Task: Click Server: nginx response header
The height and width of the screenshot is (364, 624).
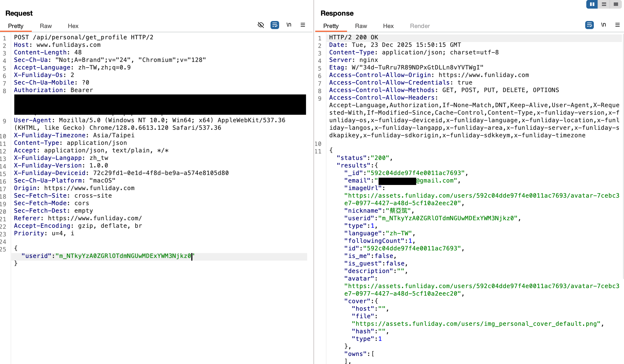Action: tap(353, 60)
